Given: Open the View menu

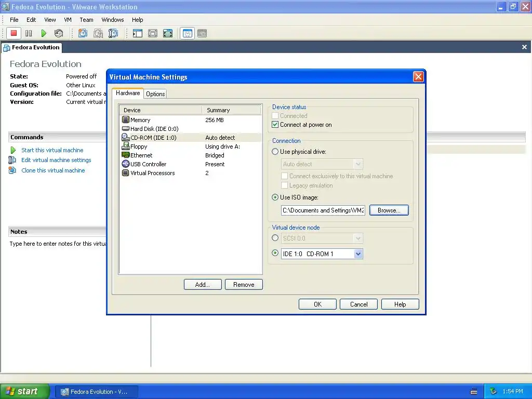Looking at the screenshot, I should 50,20.
